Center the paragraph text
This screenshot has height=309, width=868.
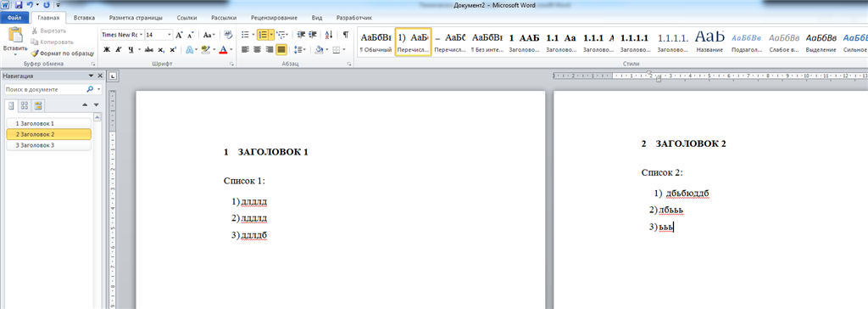tap(258, 50)
